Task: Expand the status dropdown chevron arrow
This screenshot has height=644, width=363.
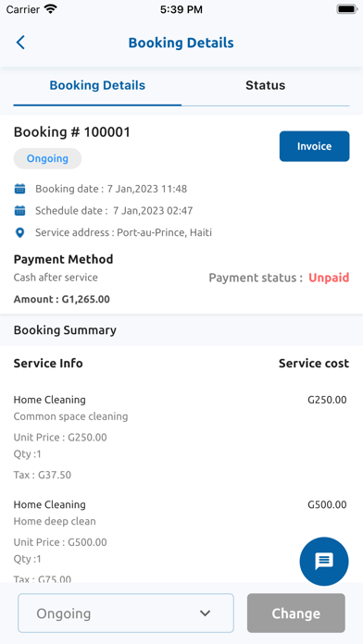Action: point(205,613)
